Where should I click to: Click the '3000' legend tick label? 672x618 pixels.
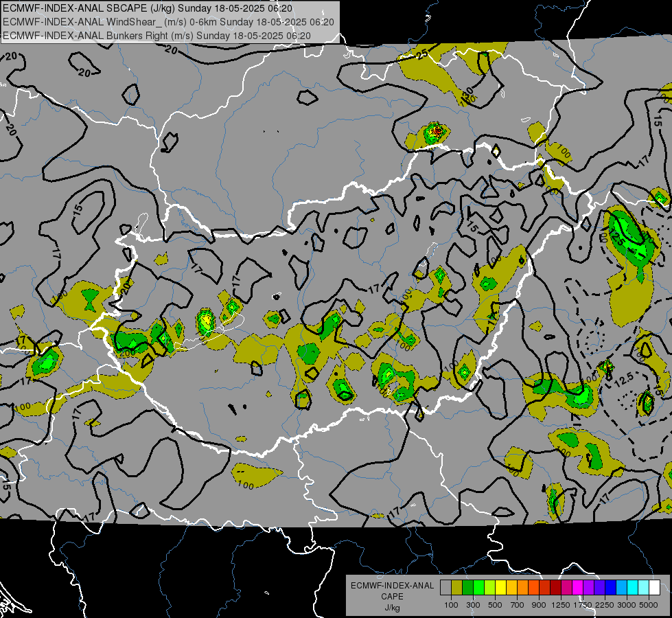click(627, 605)
